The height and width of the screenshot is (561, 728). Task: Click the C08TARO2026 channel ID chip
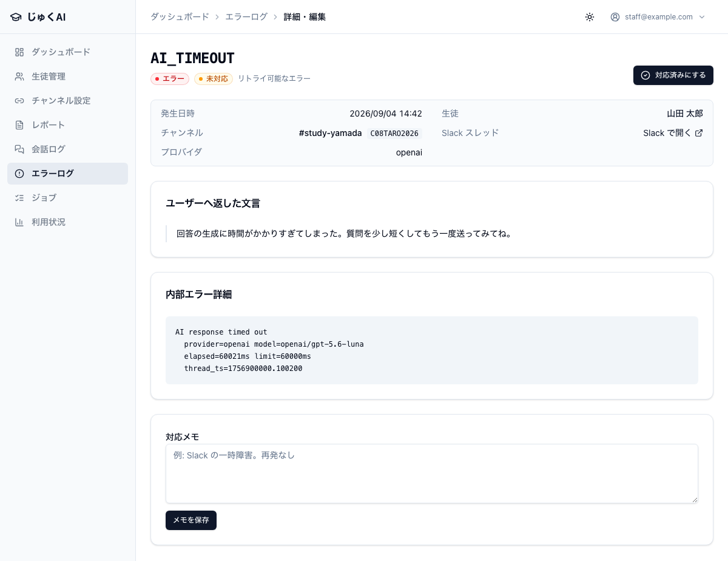coord(394,134)
